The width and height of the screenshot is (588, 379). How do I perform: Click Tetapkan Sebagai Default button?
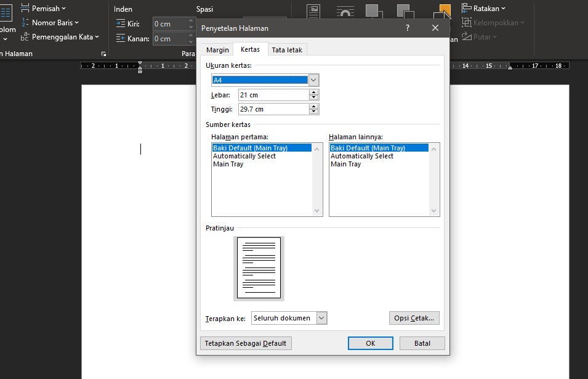(x=246, y=343)
